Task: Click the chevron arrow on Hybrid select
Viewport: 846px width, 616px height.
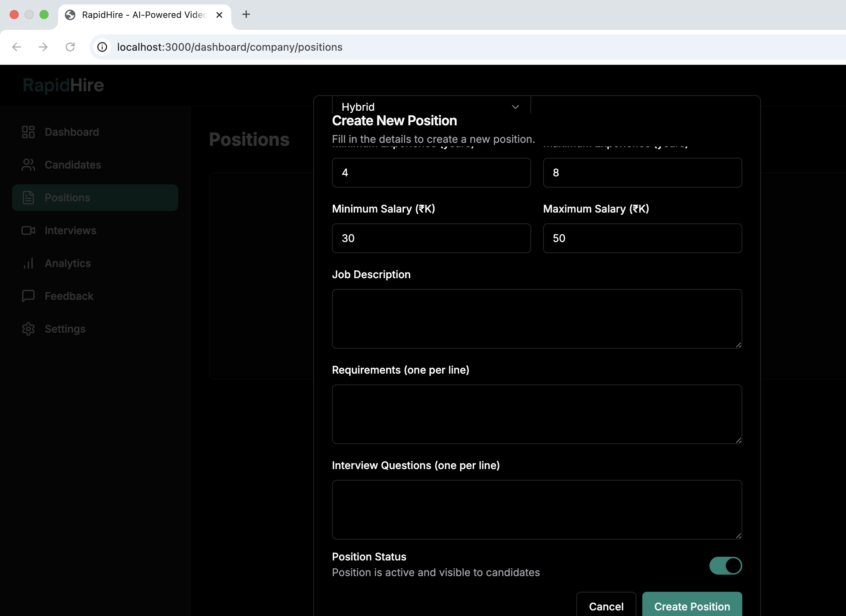Action: coord(516,107)
